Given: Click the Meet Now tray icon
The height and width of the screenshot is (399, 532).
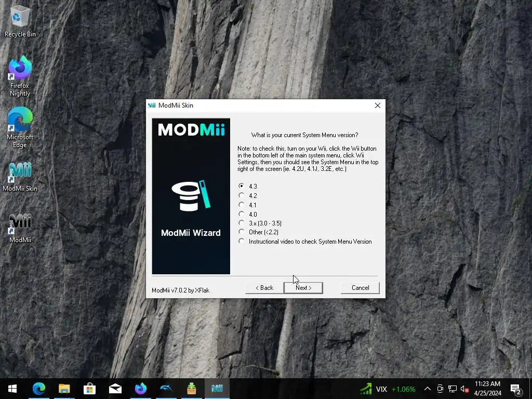Looking at the screenshot, I should point(440,389).
